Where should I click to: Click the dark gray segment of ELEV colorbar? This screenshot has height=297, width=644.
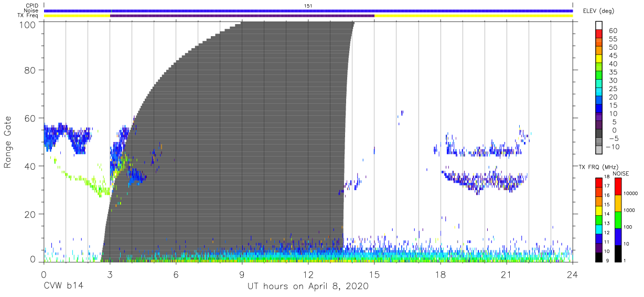[599, 134]
